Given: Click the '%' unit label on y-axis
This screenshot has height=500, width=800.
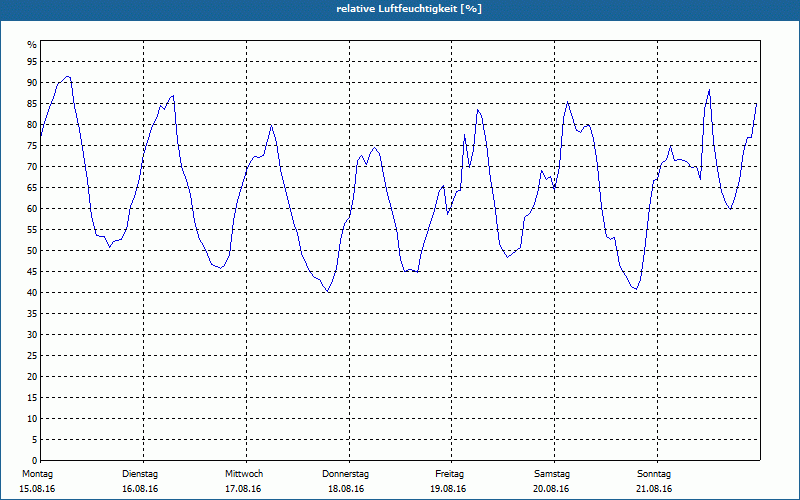Looking at the screenshot, I should (x=32, y=45).
